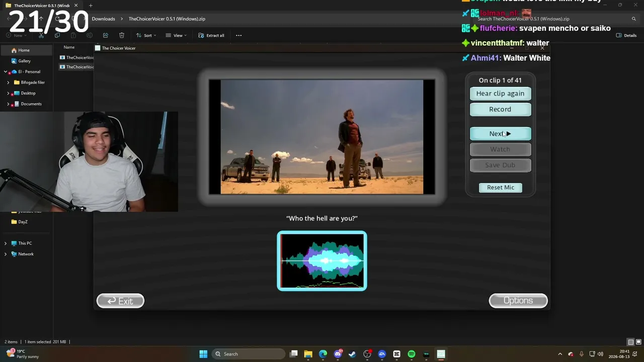Select The Choicer Voicer taskbar icon
This screenshot has height=362, width=644.
441,354
